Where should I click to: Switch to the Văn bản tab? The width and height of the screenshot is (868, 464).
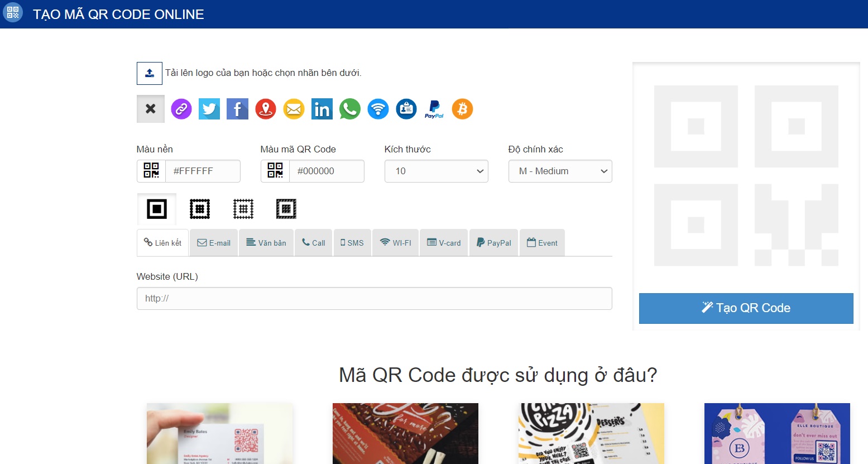click(x=266, y=242)
